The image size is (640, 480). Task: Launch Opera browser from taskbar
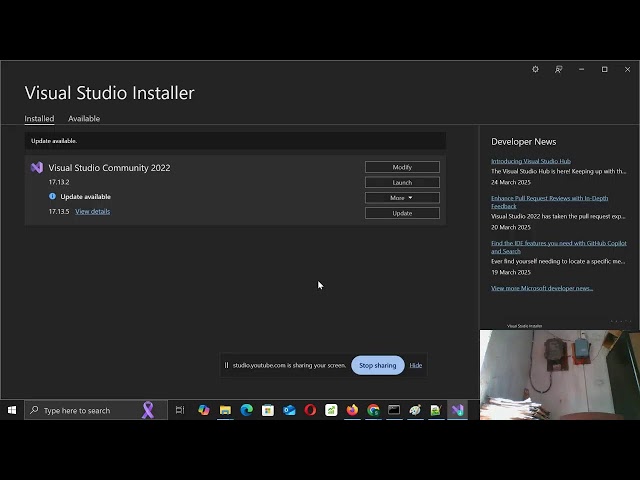(310, 410)
